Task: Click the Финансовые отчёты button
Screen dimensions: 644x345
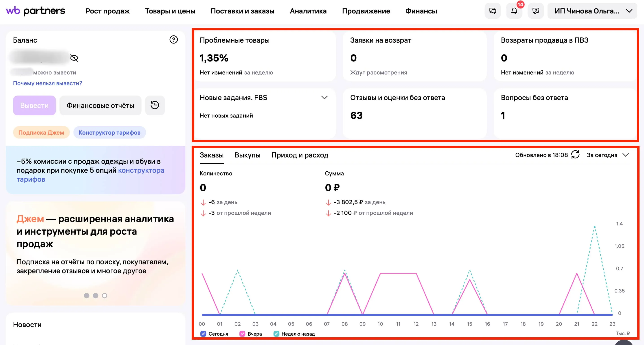Action: (100, 105)
